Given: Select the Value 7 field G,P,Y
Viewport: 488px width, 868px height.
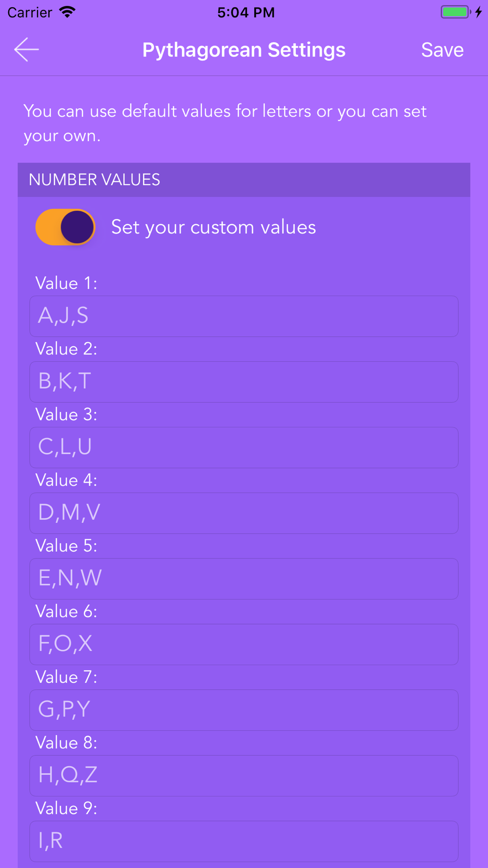Looking at the screenshot, I should [x=244, y=710].
